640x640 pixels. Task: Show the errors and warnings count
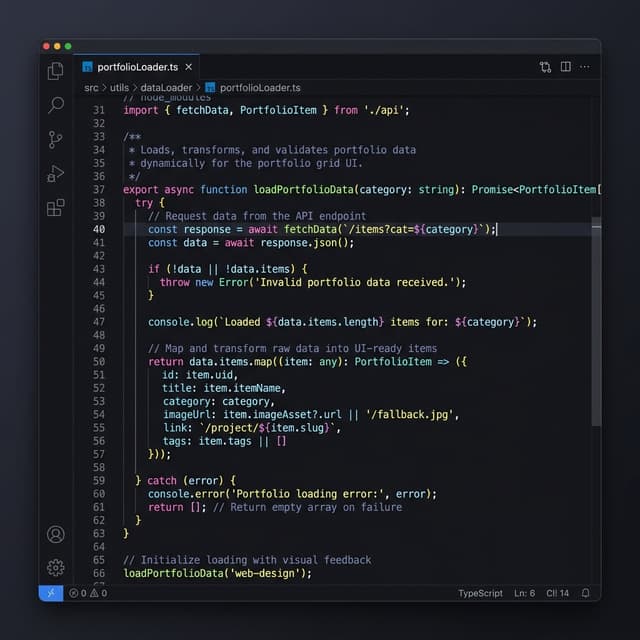[x=88, y=593]
